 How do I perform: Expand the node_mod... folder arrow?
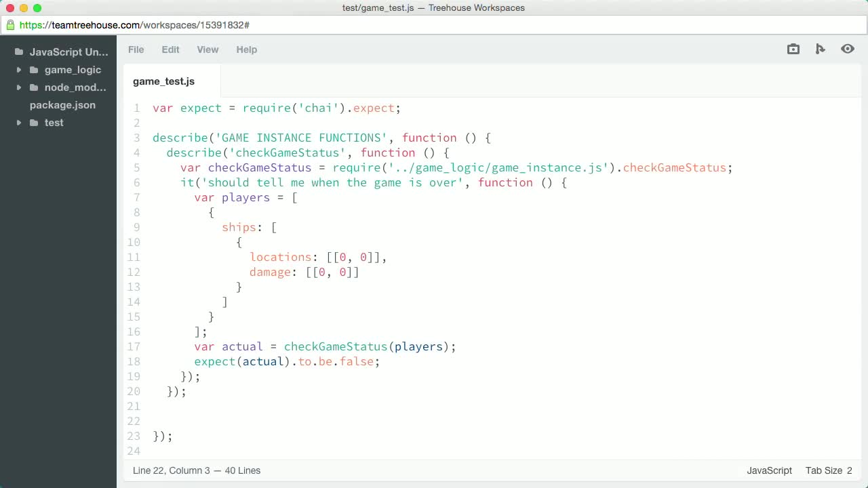[x=18, y=87]
